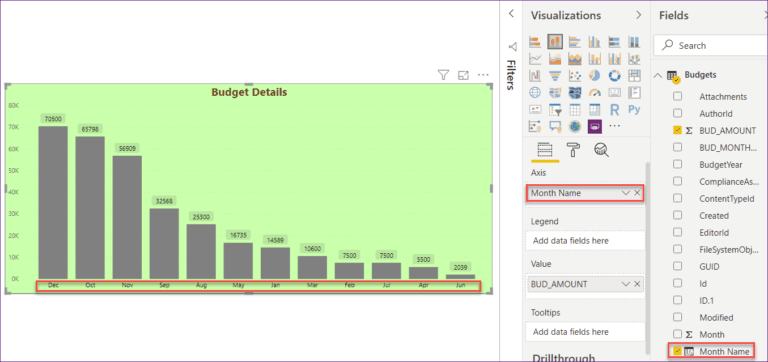Collapse the Visualizations pane arrow
Image resolution: width=768 pixels, height=362 pixels.
pos(638,15)
